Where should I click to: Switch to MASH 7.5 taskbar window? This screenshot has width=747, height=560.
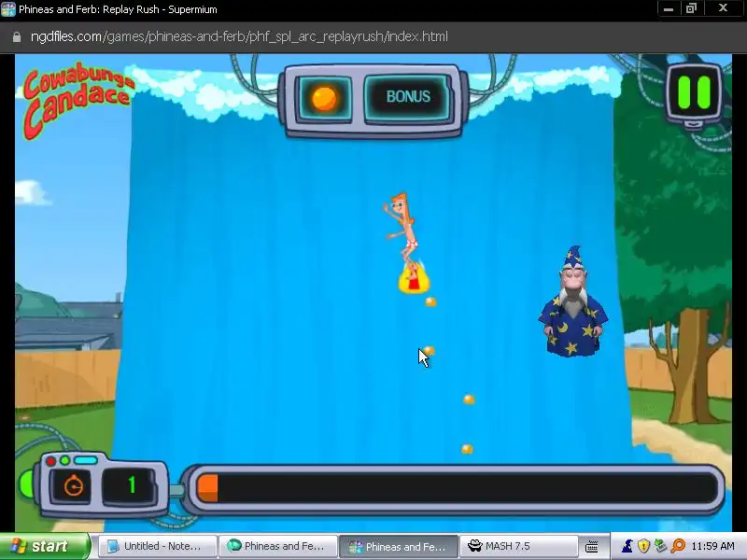pos(518,546)
